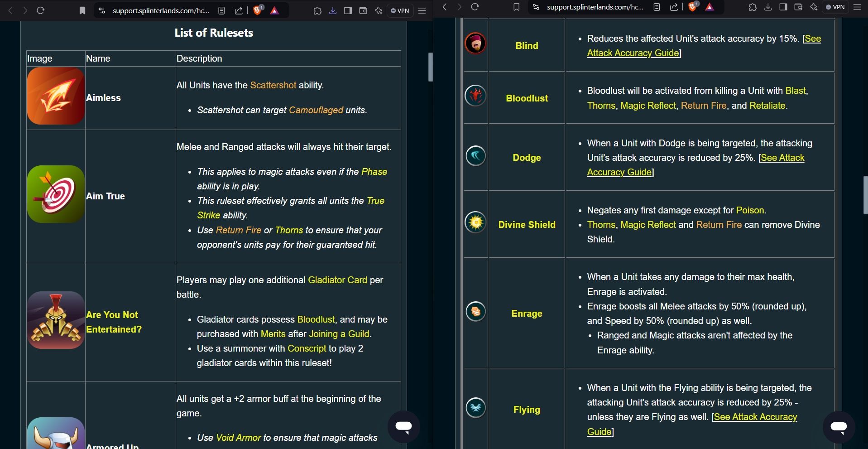Click the gladiator helmet ruleset image
The height and width of the screenshot is (449, 868).
pyautogui.click(x=56, y=320)
